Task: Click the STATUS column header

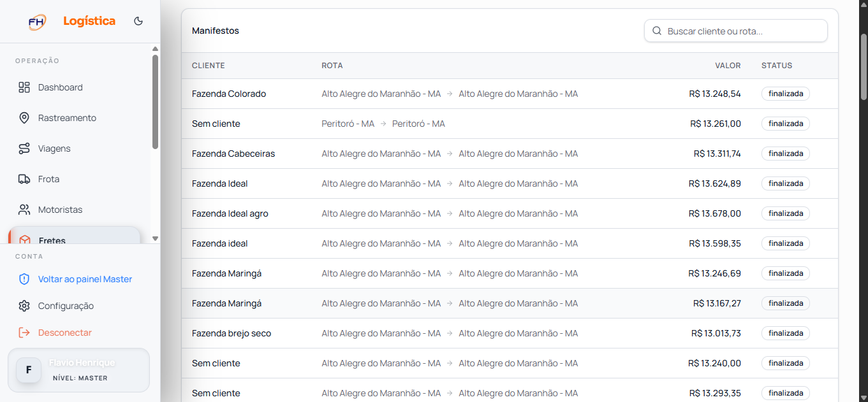Action: 777,66
